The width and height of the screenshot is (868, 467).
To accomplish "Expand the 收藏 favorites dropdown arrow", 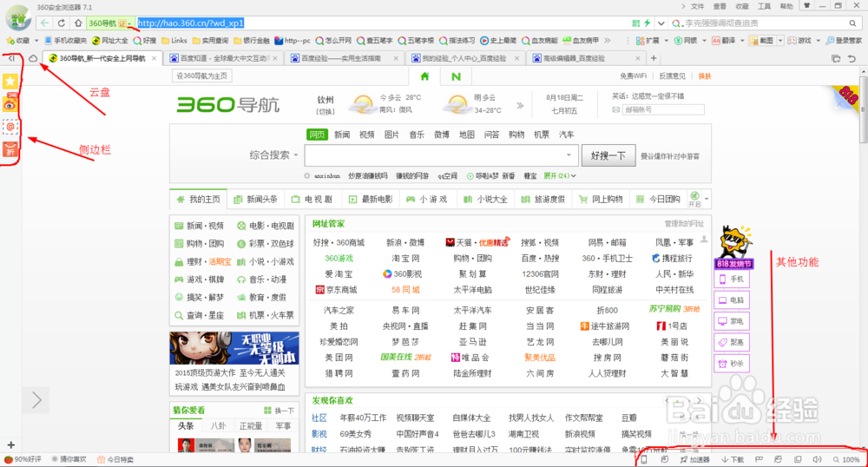I will coord(36,41).
